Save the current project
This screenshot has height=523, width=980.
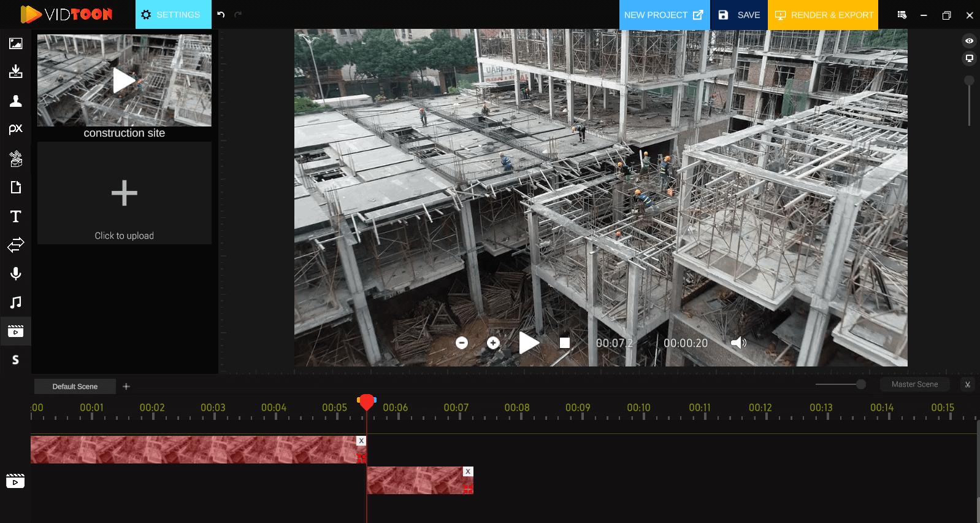click(739, 15)
